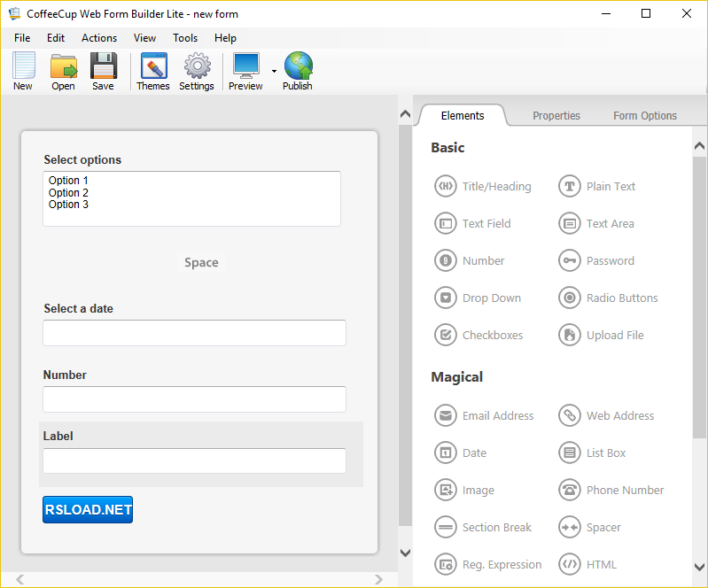Expand the Preview dropdown arrow
The height and width of the screenshot is (588, 708).
(x=274, y=71)
